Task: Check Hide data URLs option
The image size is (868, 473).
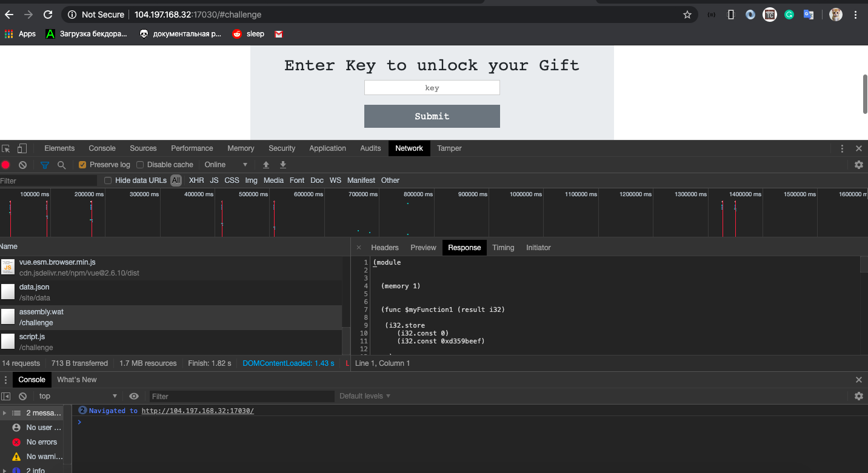Action: click(x=108, y=180)
